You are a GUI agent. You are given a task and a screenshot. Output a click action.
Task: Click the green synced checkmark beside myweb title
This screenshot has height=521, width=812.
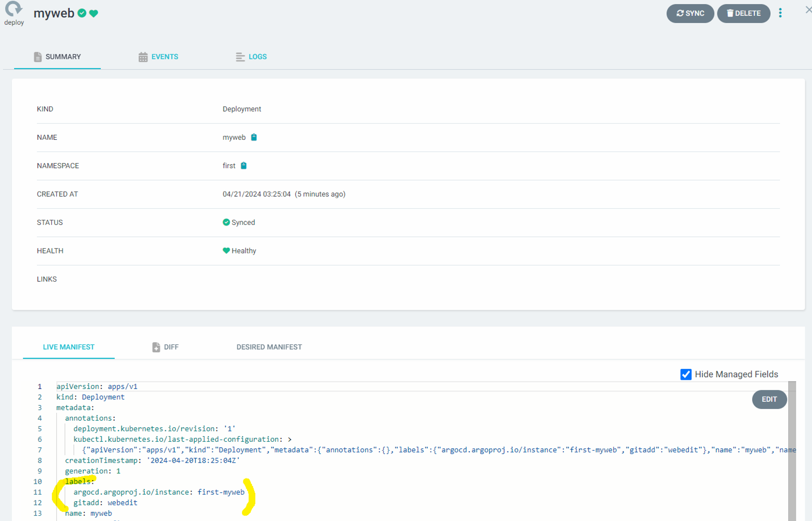82,13
